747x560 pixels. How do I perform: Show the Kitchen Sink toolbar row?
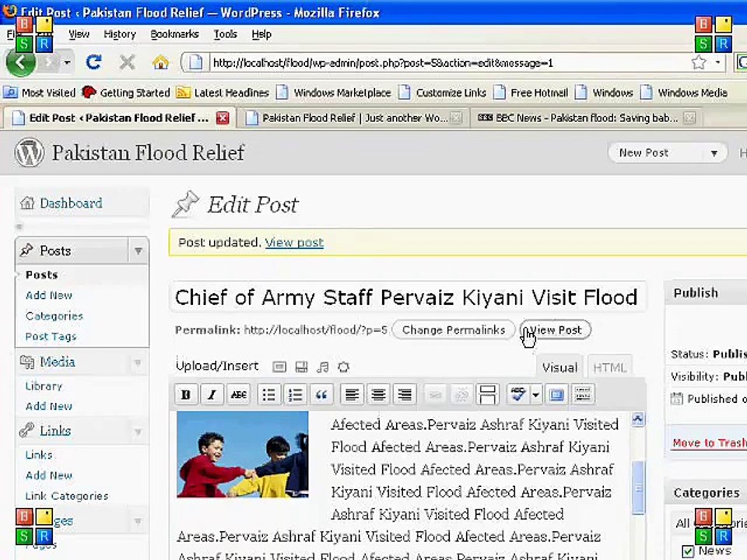(x=583, y=395)
